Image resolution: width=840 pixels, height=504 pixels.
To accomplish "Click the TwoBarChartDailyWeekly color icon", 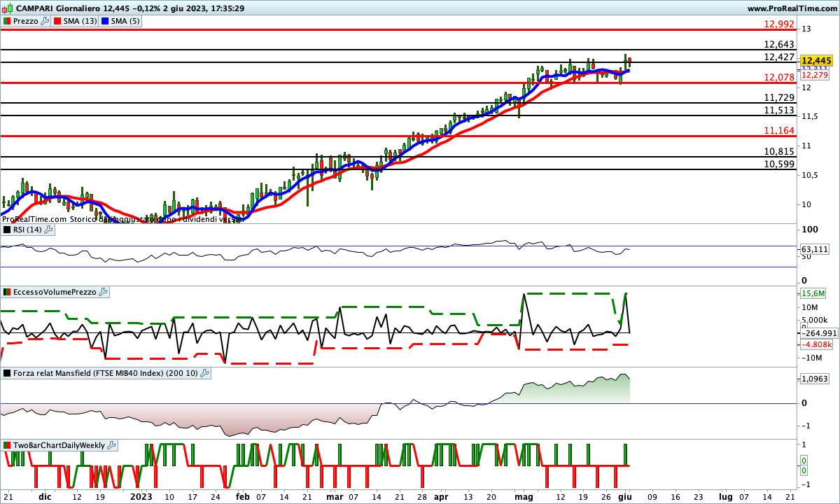I will 7,445.
